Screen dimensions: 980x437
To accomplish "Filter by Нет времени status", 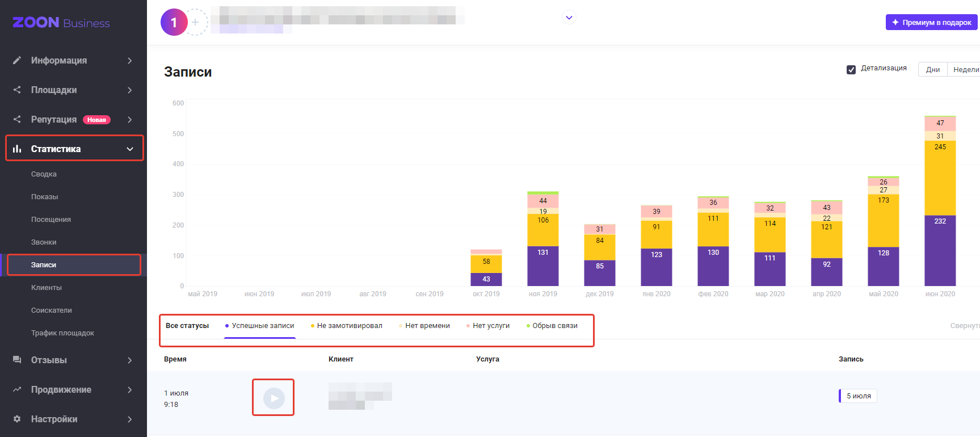I will coord(424,326).
